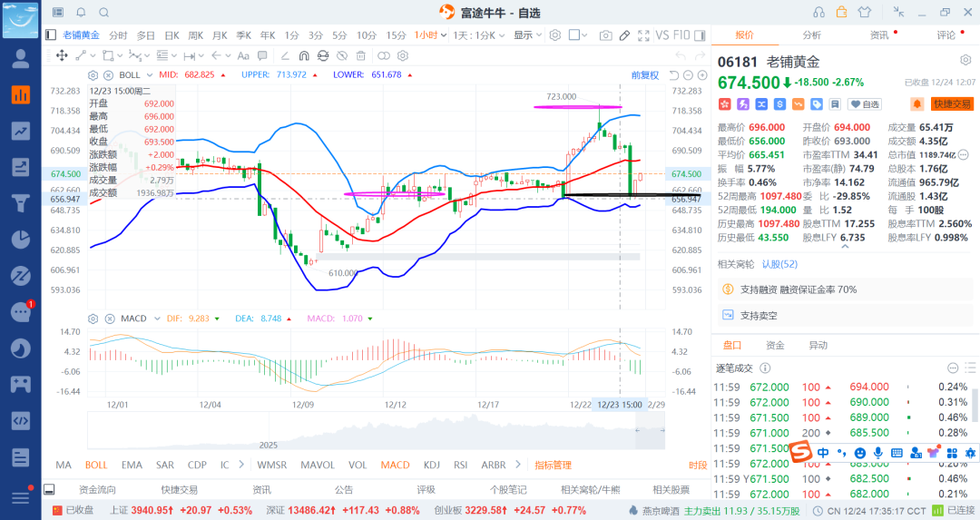Select the speech bubble note tool
The image size is (980, 520).
pyautogui.click(x=262, y=55)
